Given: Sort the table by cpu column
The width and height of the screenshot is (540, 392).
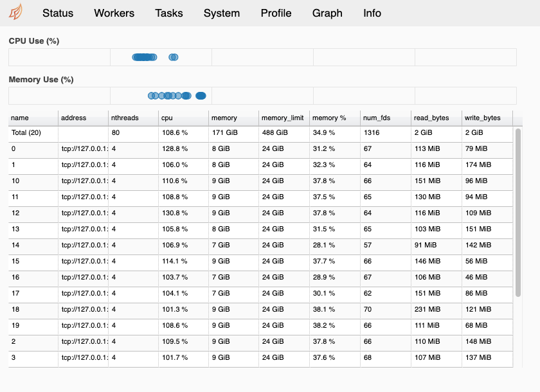Looking at the screenshot, I should coord(166,118).
